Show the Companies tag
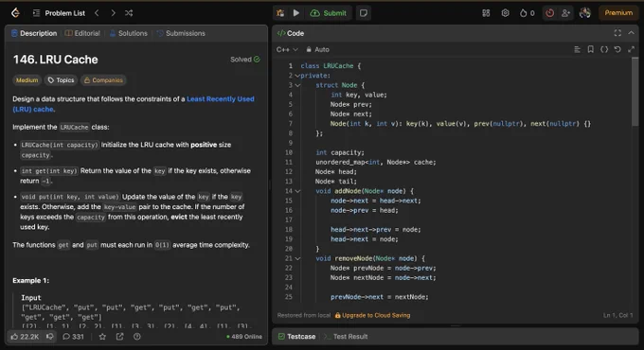 point(103,80)
